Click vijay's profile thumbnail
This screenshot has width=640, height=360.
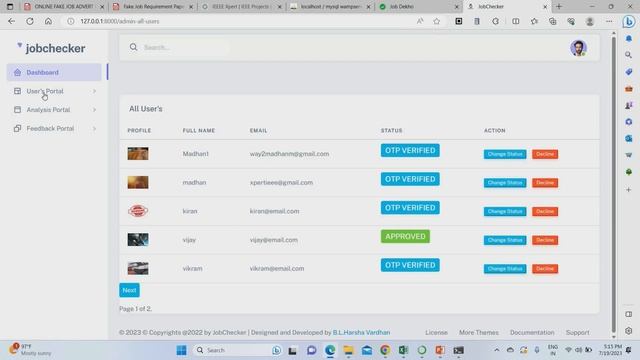(x=138, y=240)
